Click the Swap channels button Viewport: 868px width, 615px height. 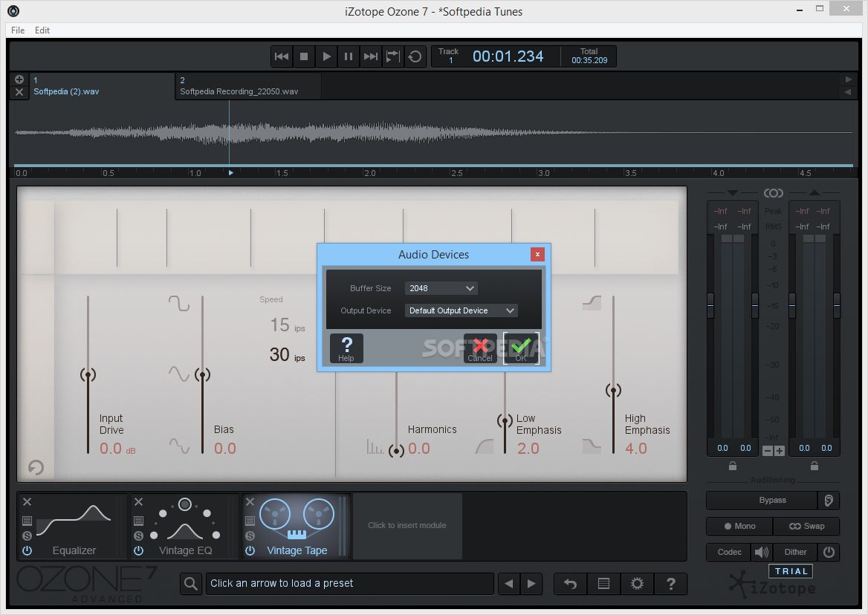[806, 526]
